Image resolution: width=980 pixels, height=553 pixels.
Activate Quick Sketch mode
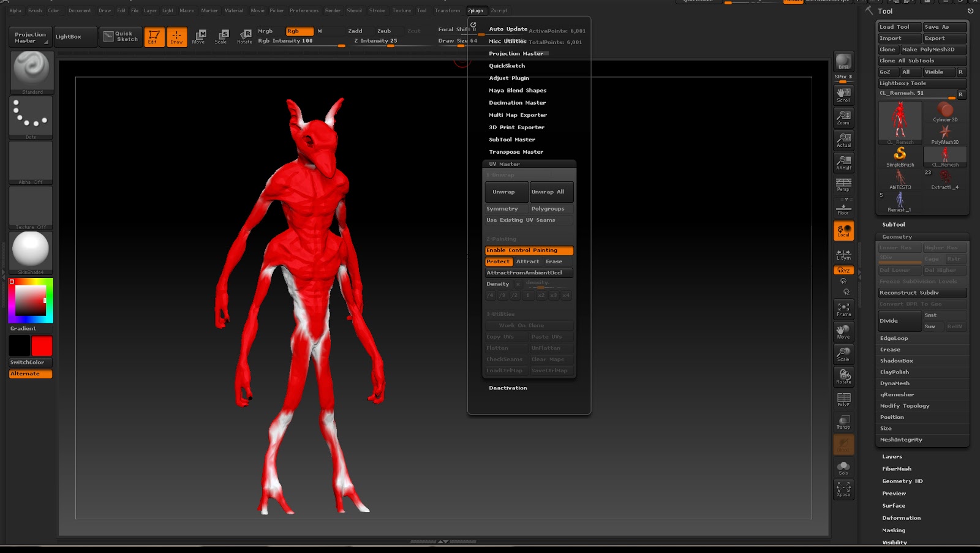pos(121,37)
